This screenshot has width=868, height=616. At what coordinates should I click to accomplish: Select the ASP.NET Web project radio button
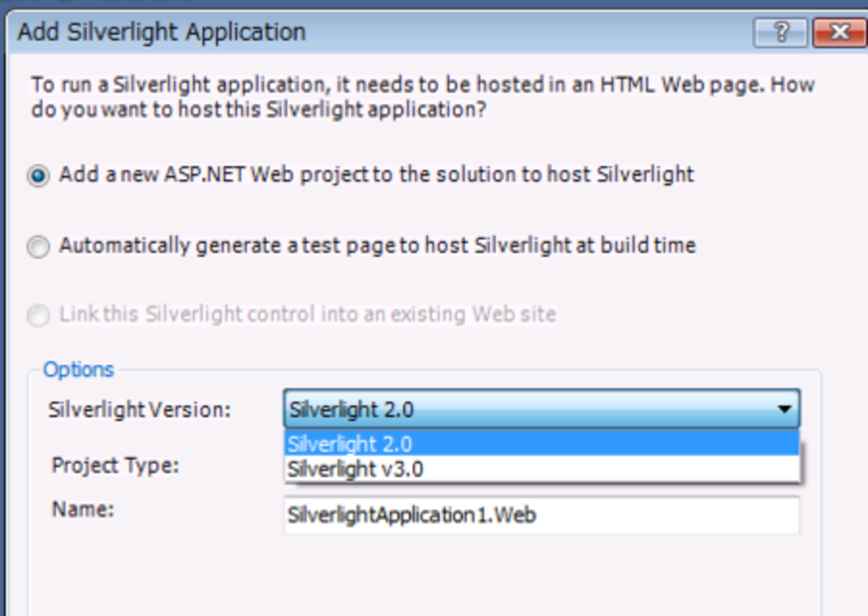coord(38,176)
